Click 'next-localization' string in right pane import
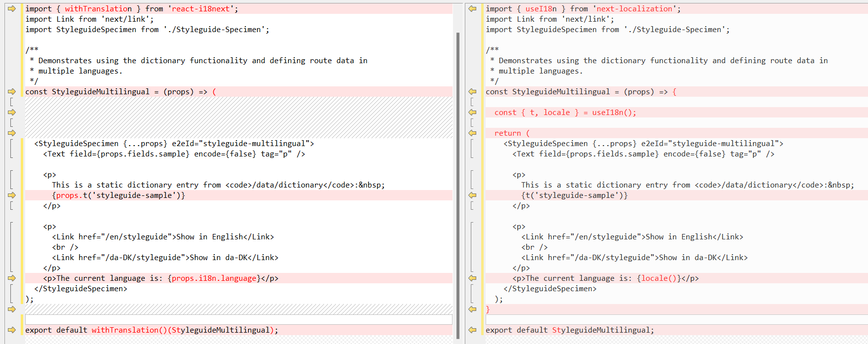This screenshot has height=344, width=868. 634,9
